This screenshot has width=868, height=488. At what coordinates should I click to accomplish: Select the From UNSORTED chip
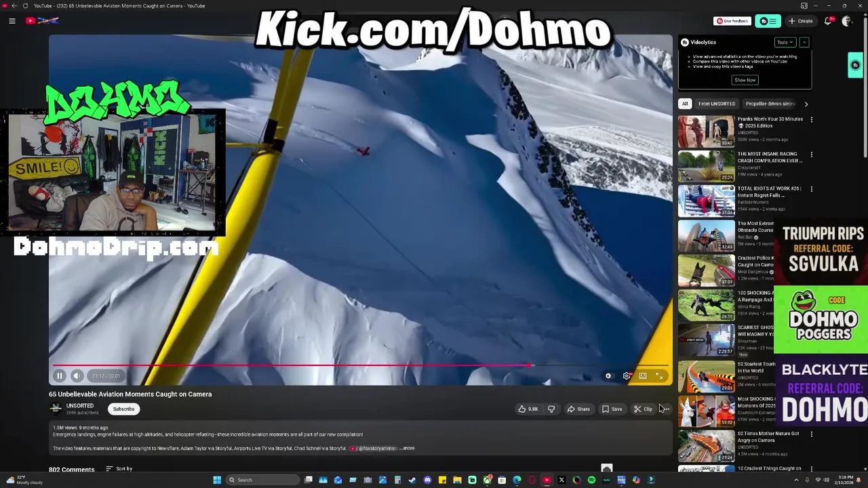717,104
